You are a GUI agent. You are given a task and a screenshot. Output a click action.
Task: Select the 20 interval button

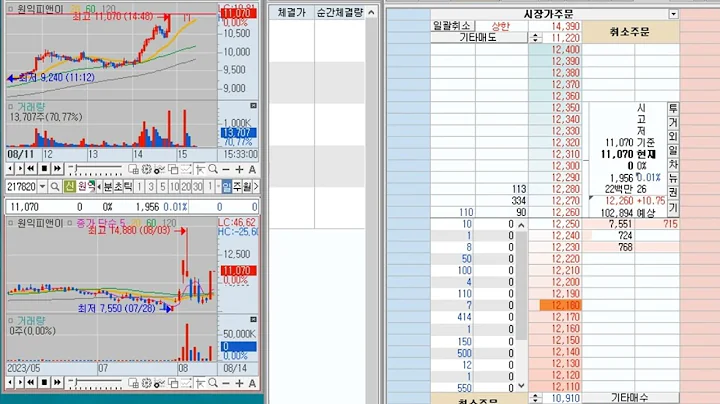click(x=186, y=186)
